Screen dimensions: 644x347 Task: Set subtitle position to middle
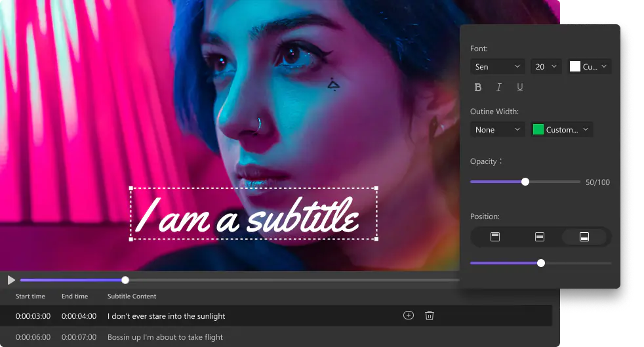click(x=539, y=237)
